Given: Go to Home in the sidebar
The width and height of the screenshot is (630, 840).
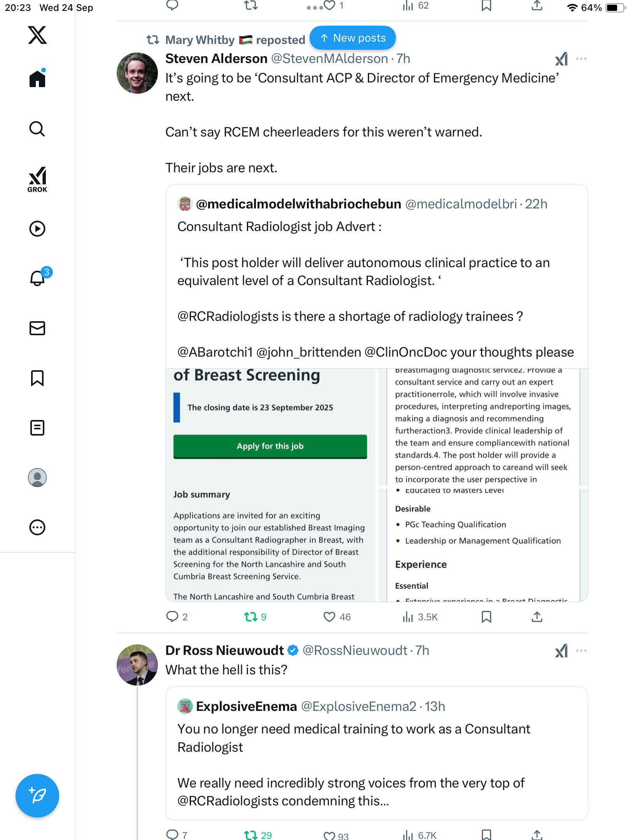Looking at the screenshot, I should (x=37, y=79).
